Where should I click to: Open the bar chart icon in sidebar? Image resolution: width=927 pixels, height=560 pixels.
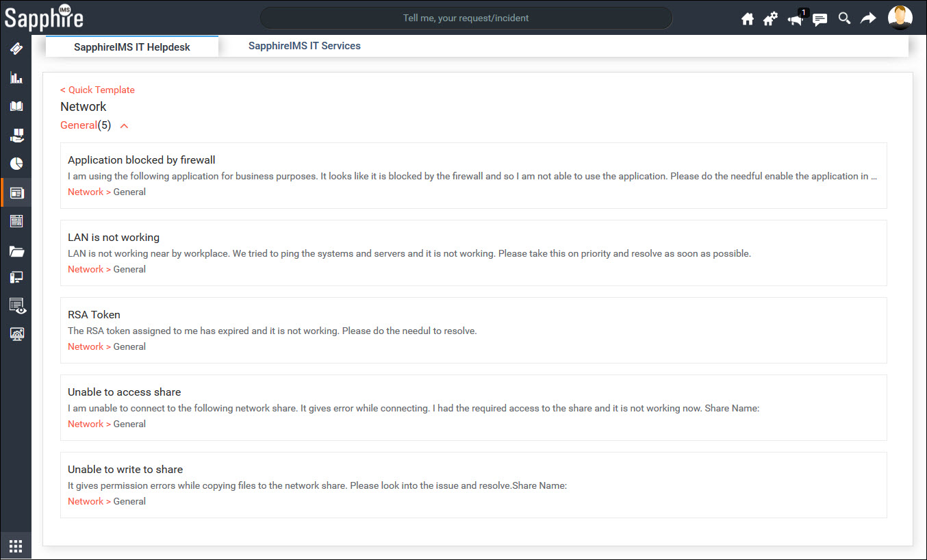pyautogui.click(x=16, y=77)
